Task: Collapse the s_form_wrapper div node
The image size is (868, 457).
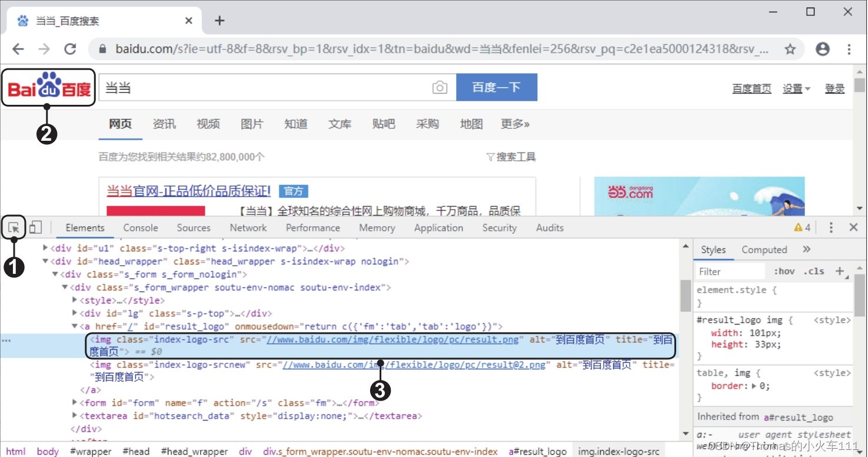Action: point(65,287)
